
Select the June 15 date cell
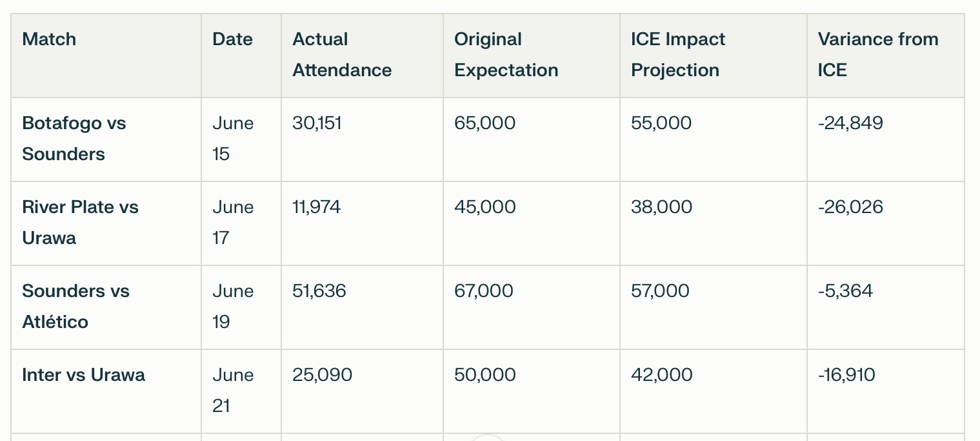[x=233, y=139]
